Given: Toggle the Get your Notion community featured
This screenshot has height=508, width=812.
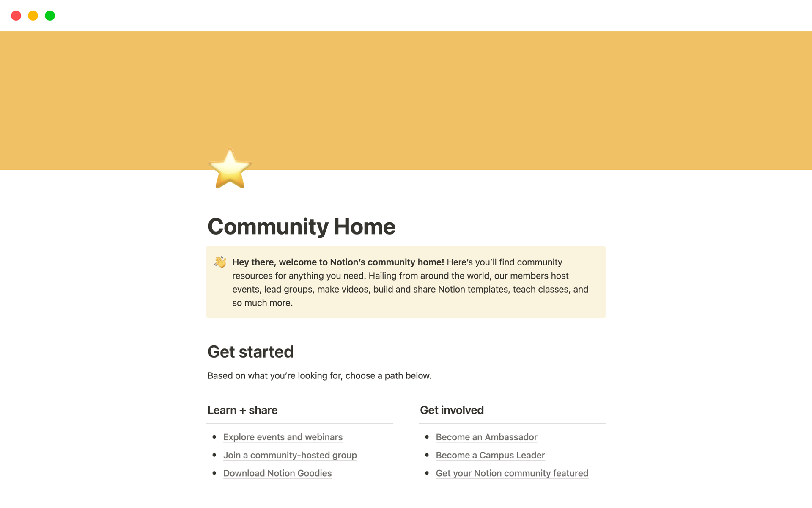Looking at the screenshot, I should pos(512,473).
